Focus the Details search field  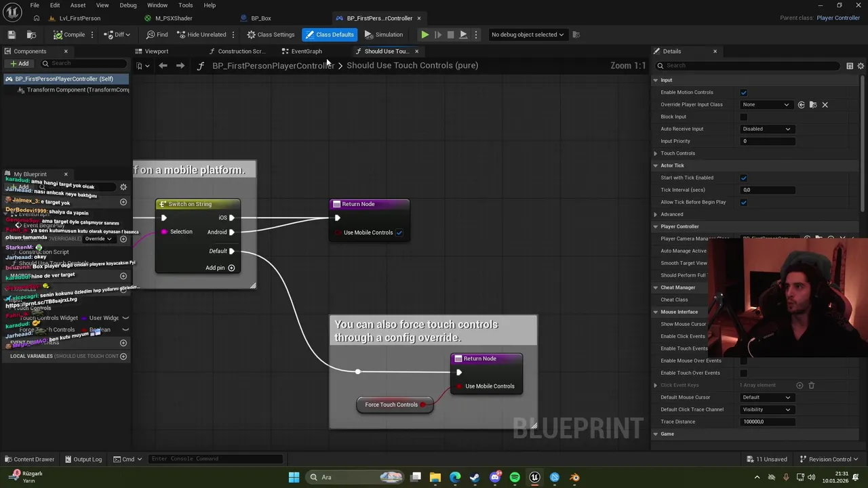click(749, 66)
